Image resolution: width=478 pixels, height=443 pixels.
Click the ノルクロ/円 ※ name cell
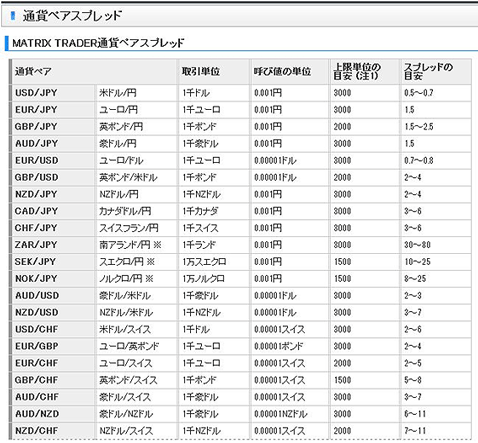(137, 279)
